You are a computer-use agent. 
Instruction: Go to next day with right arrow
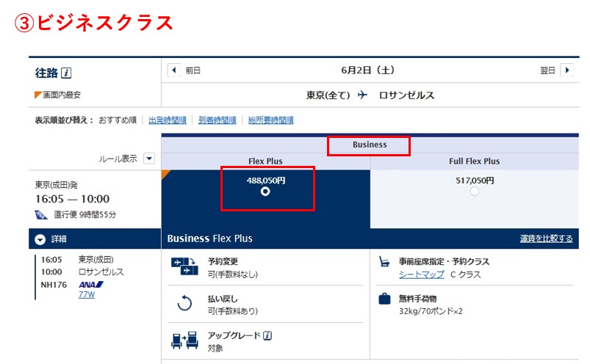(x=566, y=70)
